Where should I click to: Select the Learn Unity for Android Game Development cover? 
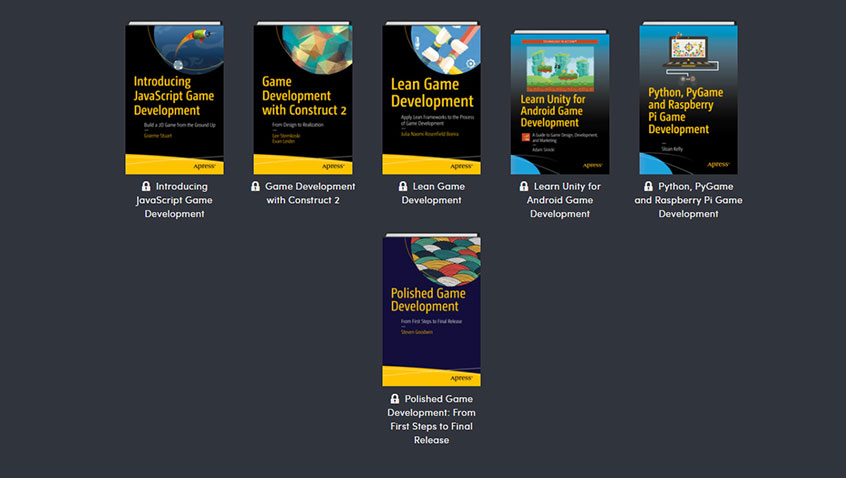(560, 102)
